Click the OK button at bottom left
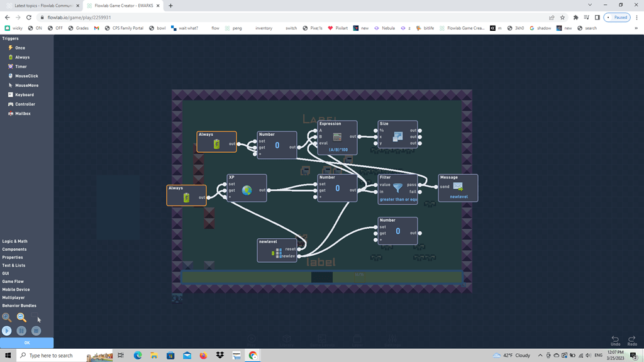This screenshot has width=644, height=362. (x=27, y=343)
